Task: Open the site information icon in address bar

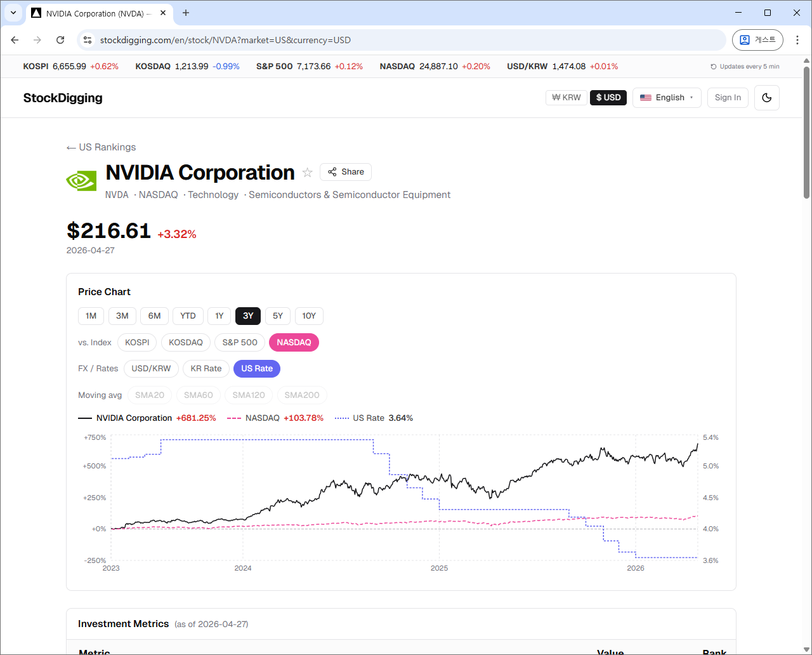Action: tap(88, 40)
